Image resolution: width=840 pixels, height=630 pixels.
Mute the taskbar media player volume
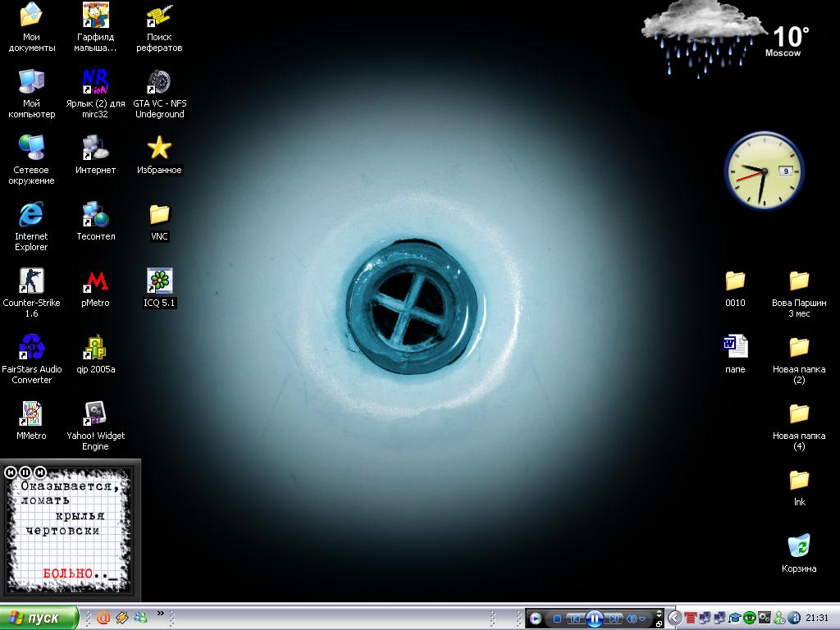point(632,619)
